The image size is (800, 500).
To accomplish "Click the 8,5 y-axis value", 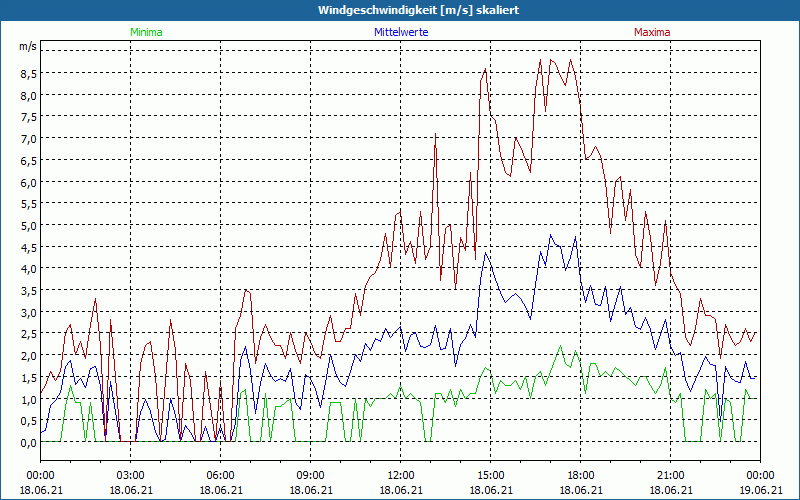I will tap(28, 73).
